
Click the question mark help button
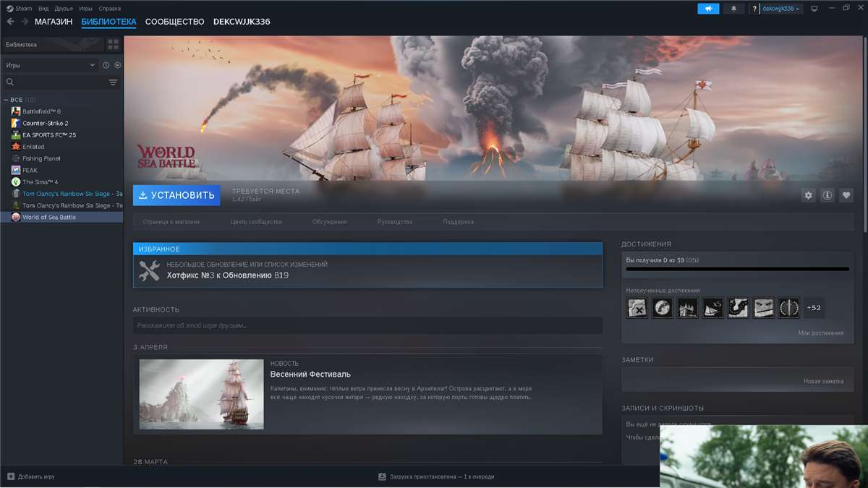[x=755, y=9]
